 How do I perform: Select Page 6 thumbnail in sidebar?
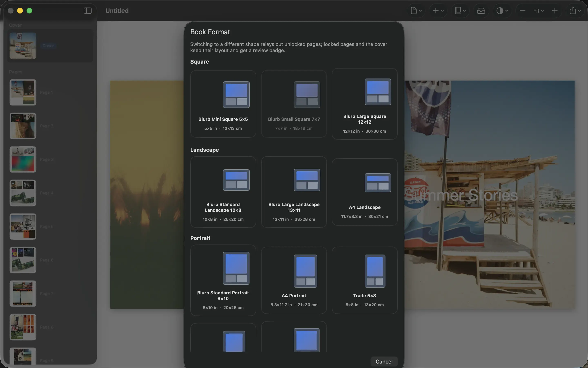23,260
